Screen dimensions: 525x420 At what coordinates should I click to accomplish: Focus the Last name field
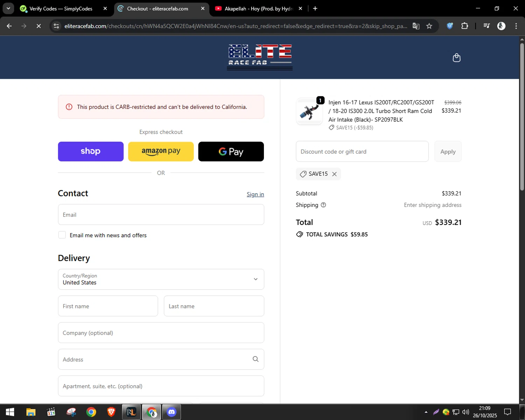pyautogui.click(x=214, y=306)
